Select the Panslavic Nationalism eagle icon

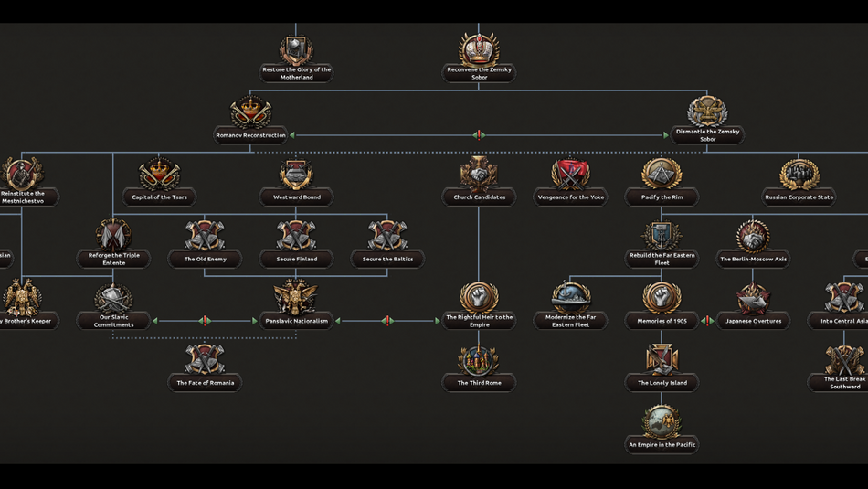296,297
